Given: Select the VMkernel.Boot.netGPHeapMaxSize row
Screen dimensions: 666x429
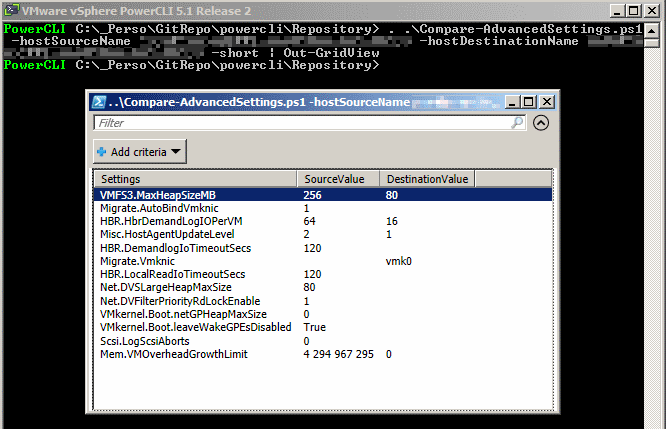Looking at the screenshot, I should (323, 314).
